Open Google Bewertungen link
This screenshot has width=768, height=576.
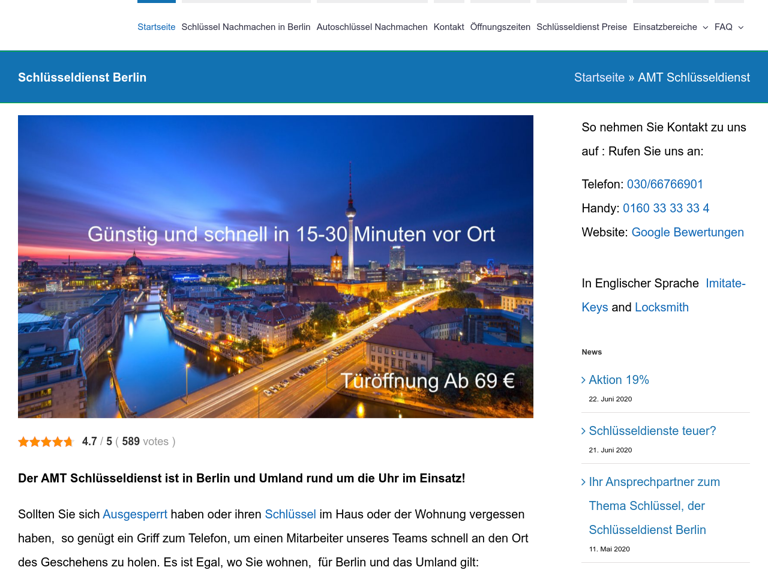687,232
